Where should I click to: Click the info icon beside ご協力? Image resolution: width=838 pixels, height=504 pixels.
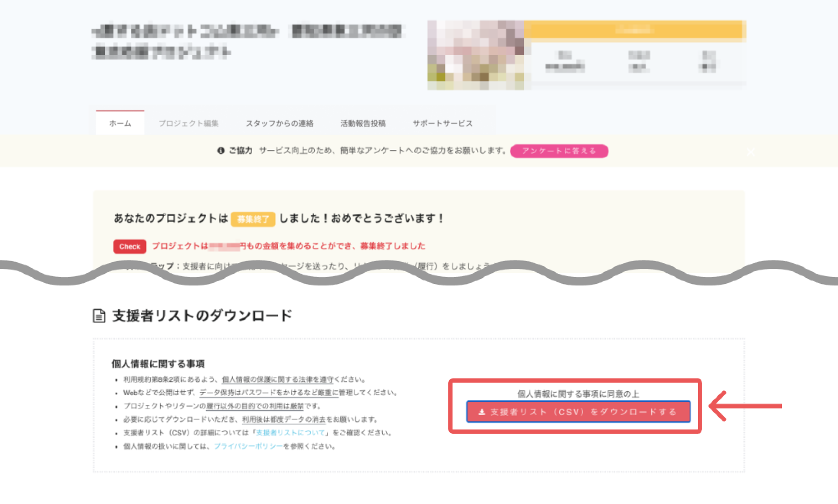pyautogui.click(x=221, y=151)
